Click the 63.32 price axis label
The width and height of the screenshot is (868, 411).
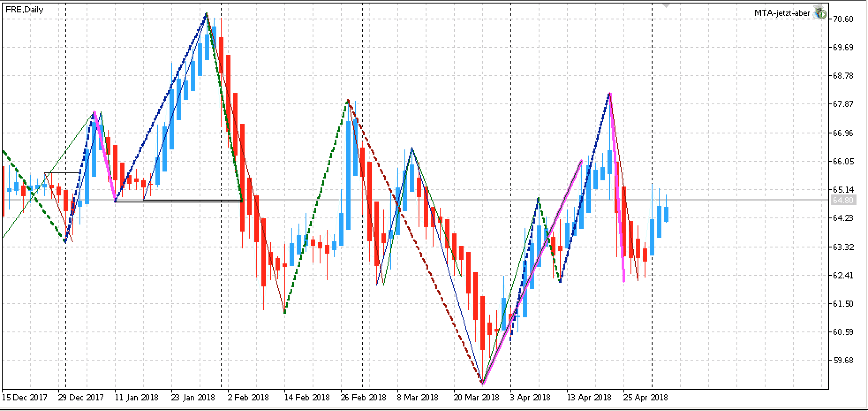tap(843, 247)
